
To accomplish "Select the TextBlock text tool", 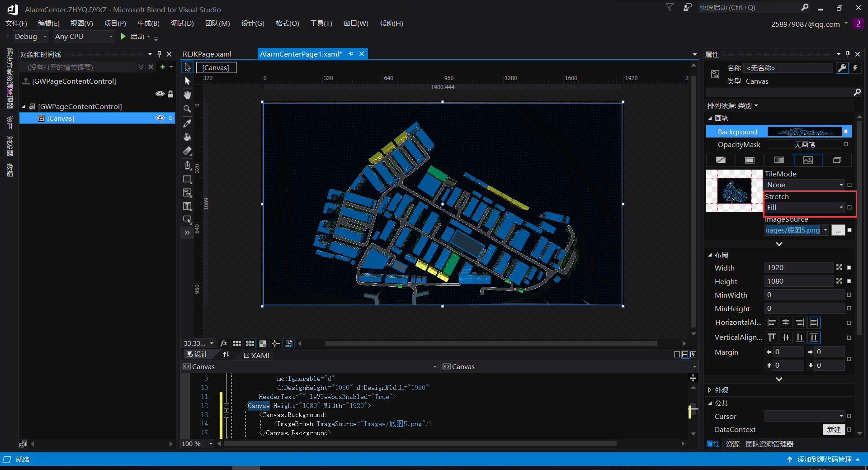I will click(x=187, y=206).
